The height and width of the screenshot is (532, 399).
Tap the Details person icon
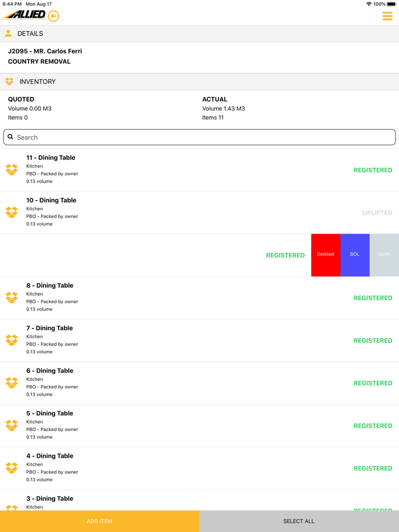pyautogui.click(x=9, y=34)
